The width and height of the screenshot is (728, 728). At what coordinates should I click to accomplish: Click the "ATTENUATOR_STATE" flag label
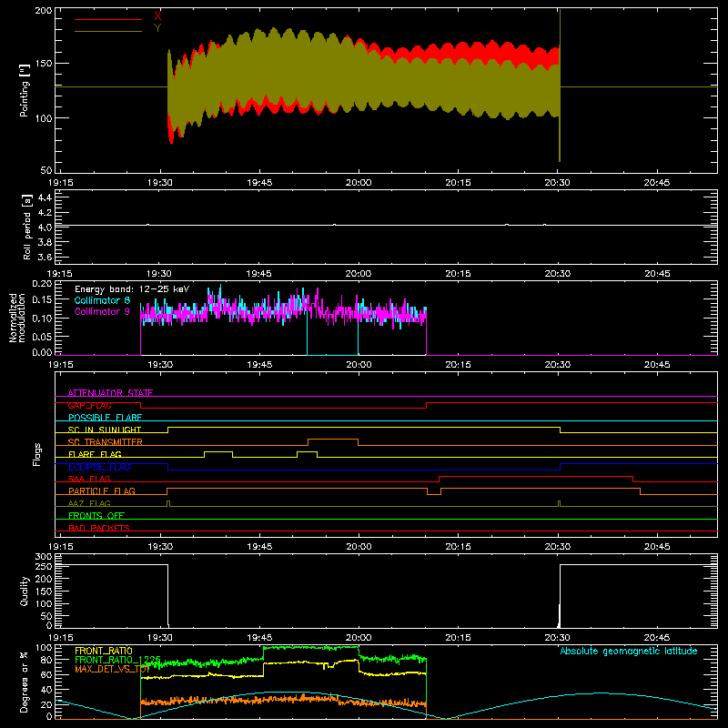[110, 393]
